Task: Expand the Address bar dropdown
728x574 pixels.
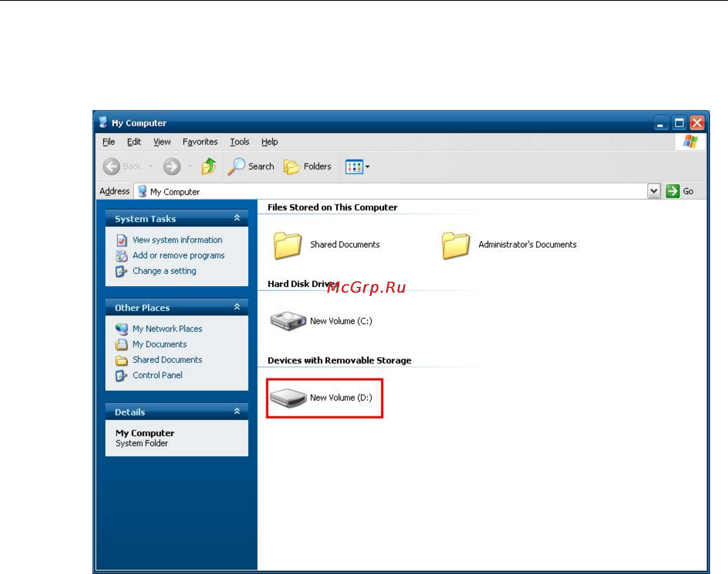Action: pos(654,191)
